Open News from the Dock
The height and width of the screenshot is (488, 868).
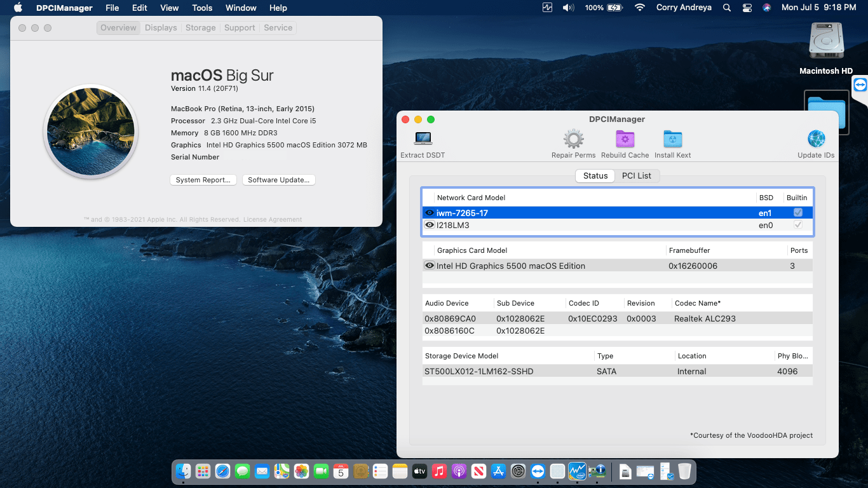[x=478, y=471]
